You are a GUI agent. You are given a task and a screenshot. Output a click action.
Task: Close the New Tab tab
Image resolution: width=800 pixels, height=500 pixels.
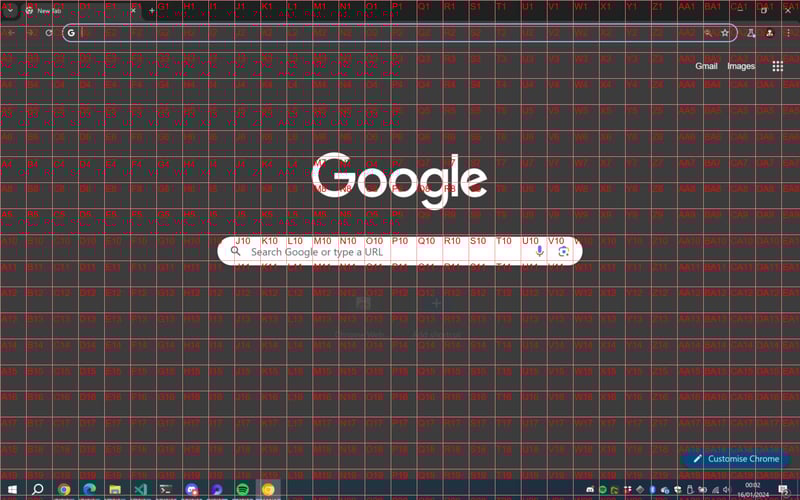pyautogui.click(x=133, y=10)
